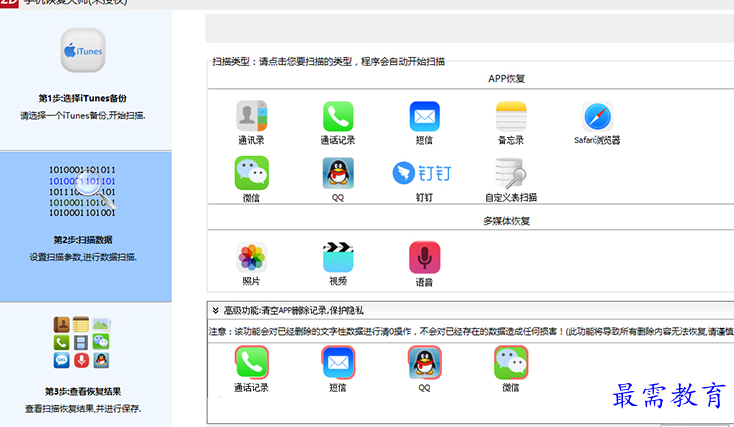The image size is (734, 427).
Task: Scan 微信 data in APP恢复
Action: pyautogui.click(x=251, y=173)
